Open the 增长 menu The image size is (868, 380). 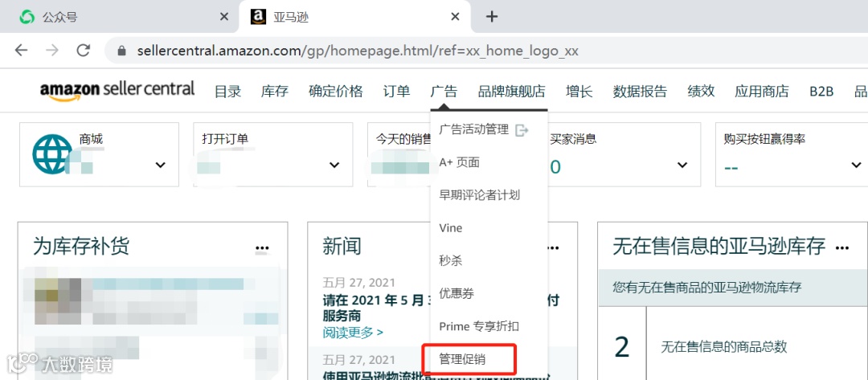(x=579, y=92)
